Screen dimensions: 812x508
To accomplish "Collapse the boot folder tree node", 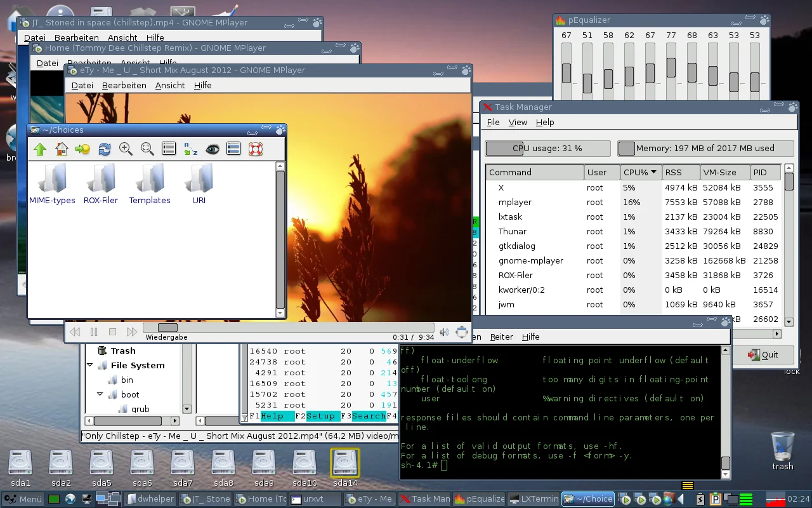I will [100, 394].
